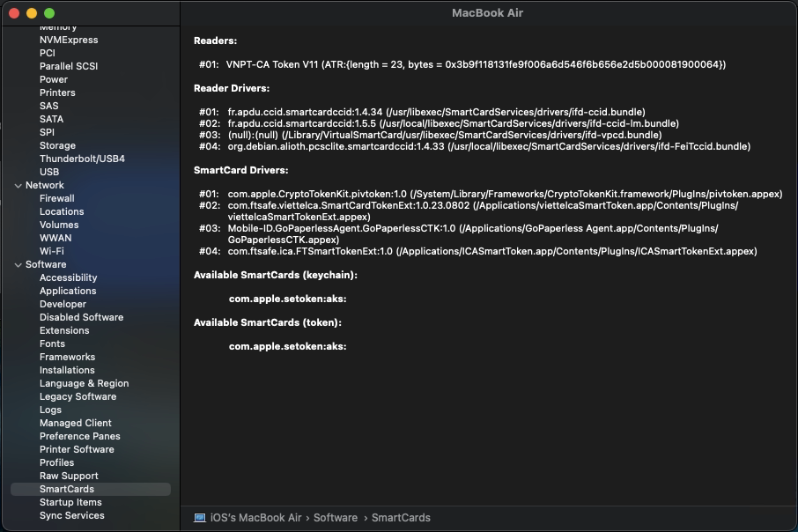This screenshot has width=798, height=532.
Task: Select Preference Panes in the sidebar
Action: (80, 437)
